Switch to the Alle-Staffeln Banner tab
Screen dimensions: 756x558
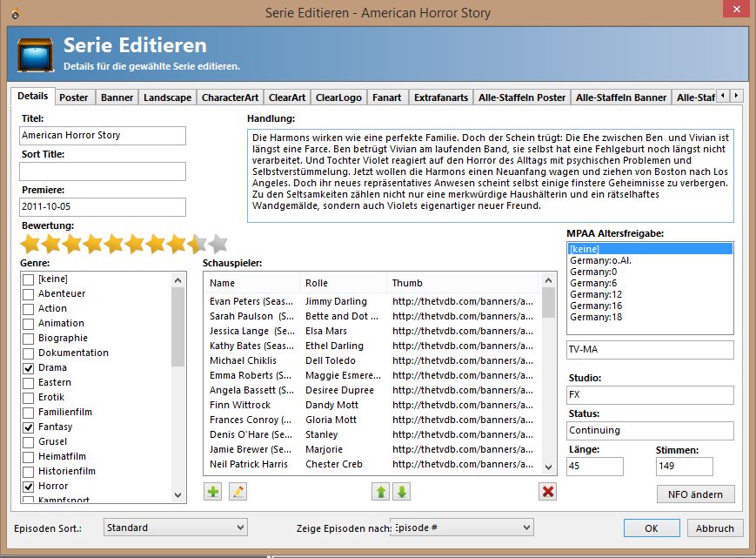pos(621,97)
